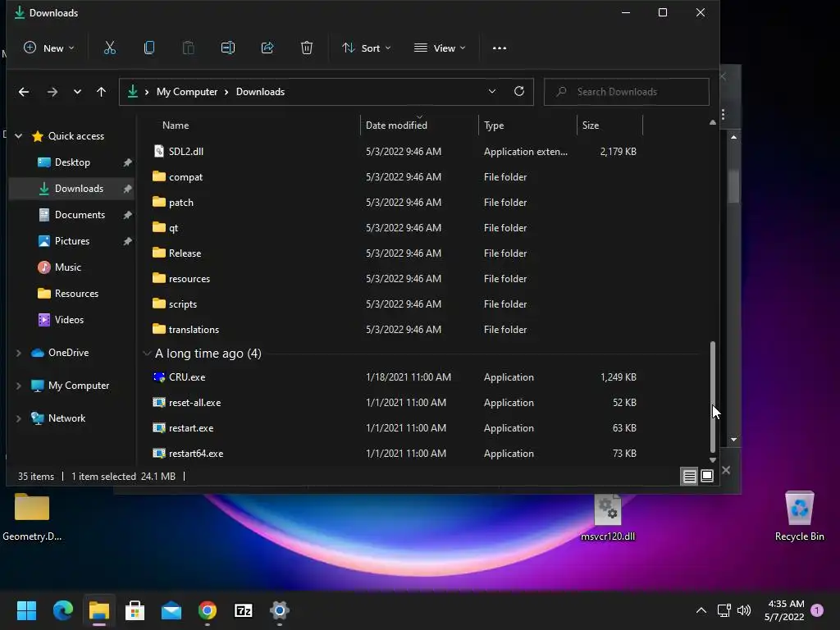The height and width of the screenshot is (630, 840).
Task: Click the Copy icon in toolbar
Action: [149, 48]
